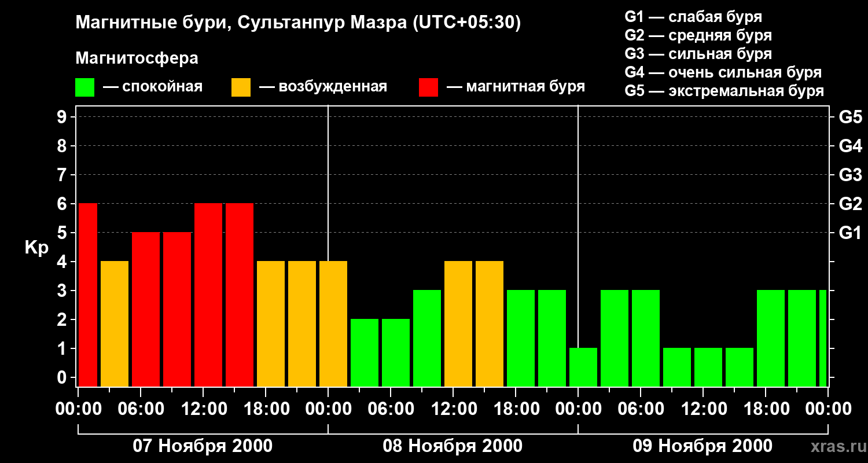The image size is (868, 463).
Task: Click the '07 Ноября 2000' date label
Action: 203,446
